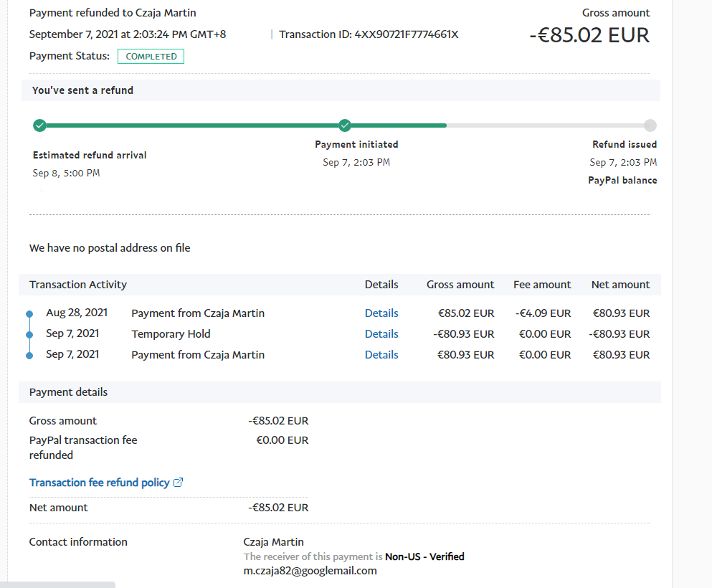Click the refund progress bar track
This screenshot has height=588, width=712.
502,125
